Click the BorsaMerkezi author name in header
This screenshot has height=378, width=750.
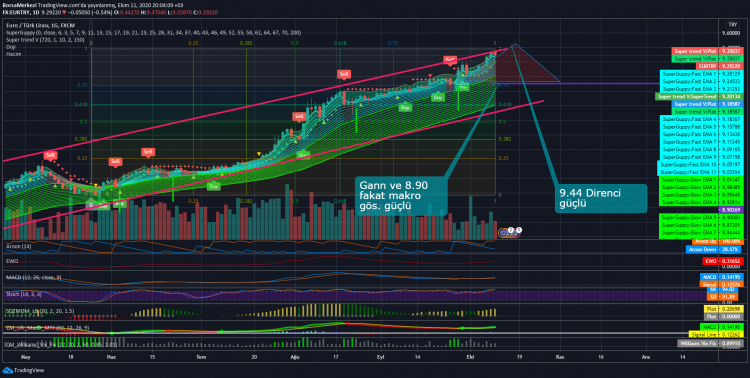[19, 5]
